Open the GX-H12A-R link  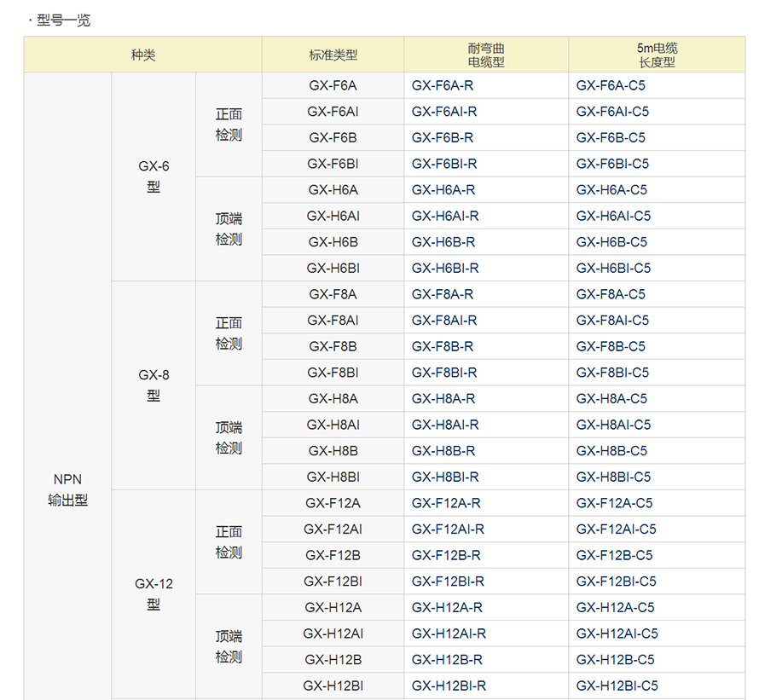pyautogui.click(x=447, y=607)
